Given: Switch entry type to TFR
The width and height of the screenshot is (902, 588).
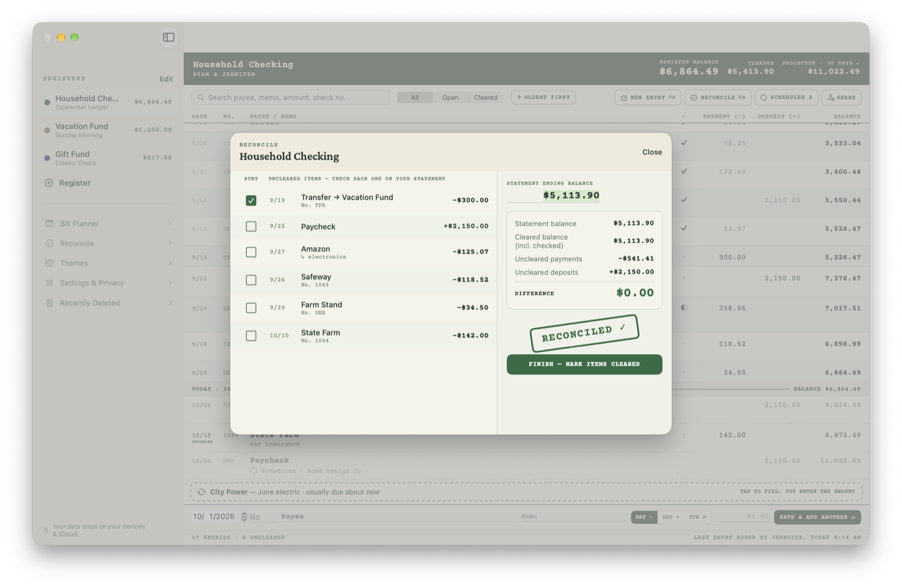Looking at the screenshot, I should (697, 517).
